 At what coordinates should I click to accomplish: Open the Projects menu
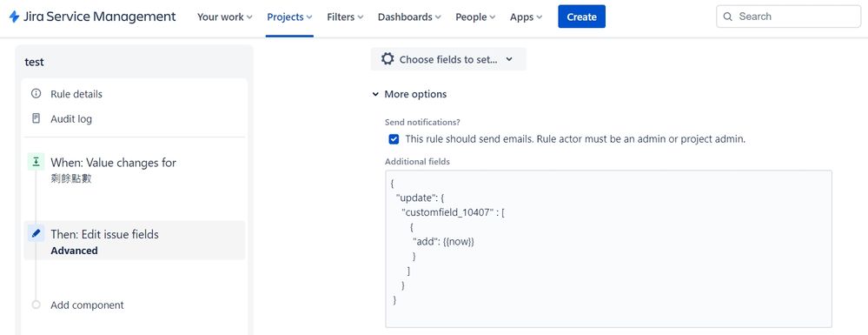289,17
